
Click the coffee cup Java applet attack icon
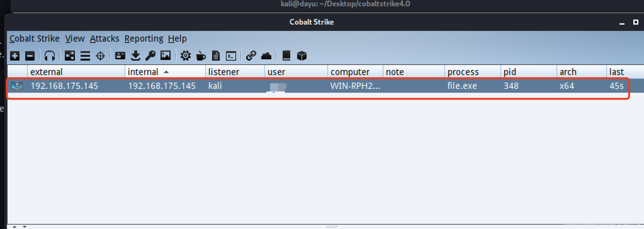tap(201, 56)
